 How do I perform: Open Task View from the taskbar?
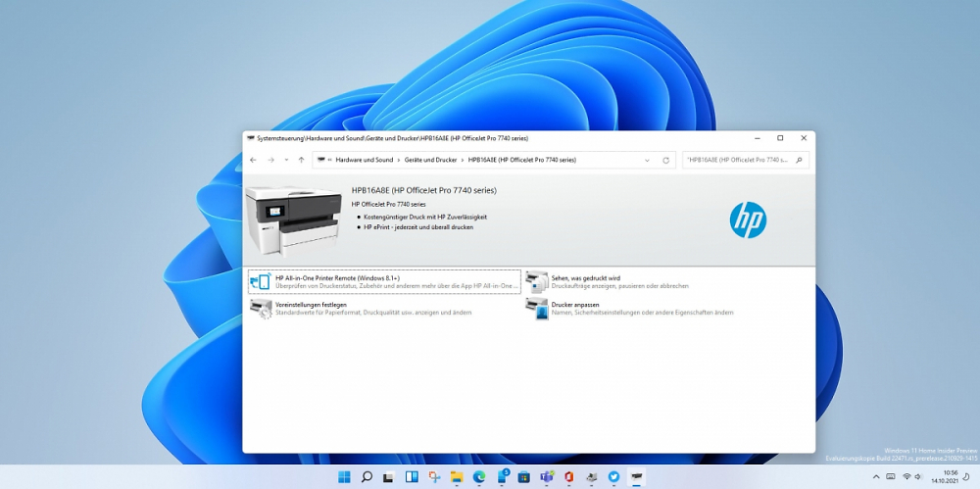(389, 477)
